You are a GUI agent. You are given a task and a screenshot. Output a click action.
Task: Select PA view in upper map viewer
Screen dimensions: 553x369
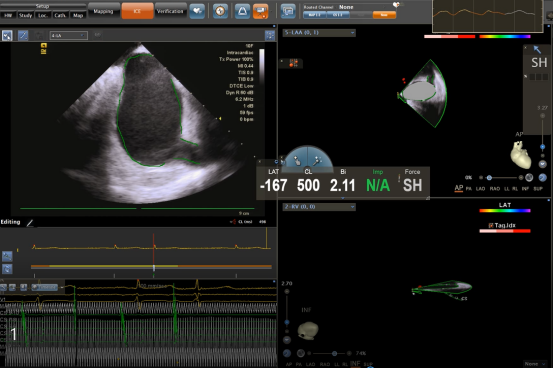coord(469,189)
